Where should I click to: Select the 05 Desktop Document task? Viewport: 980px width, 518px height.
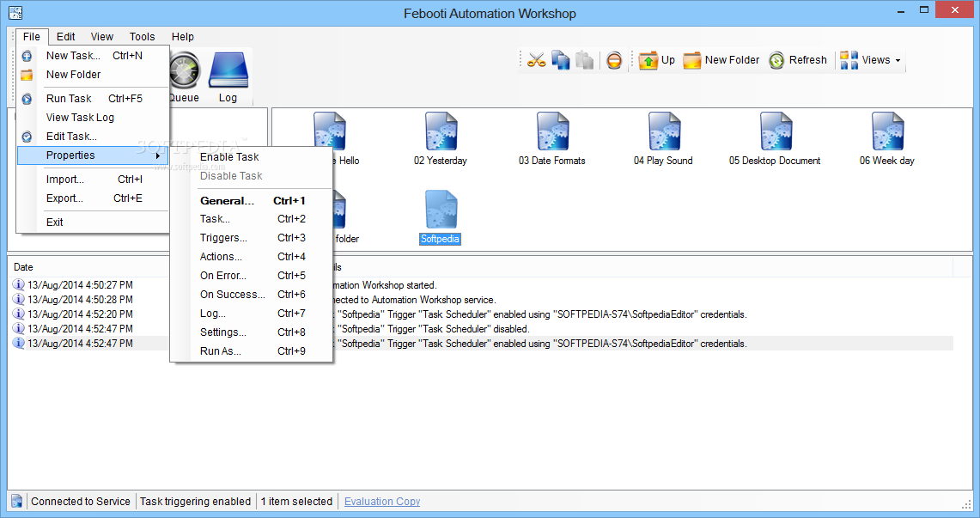coord(775,138)
